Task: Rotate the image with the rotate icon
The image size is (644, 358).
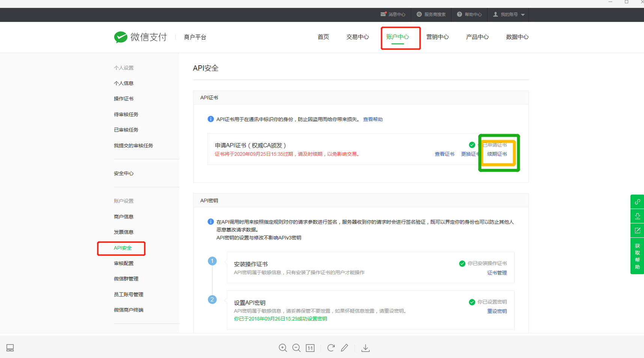Action: (331, 348)
